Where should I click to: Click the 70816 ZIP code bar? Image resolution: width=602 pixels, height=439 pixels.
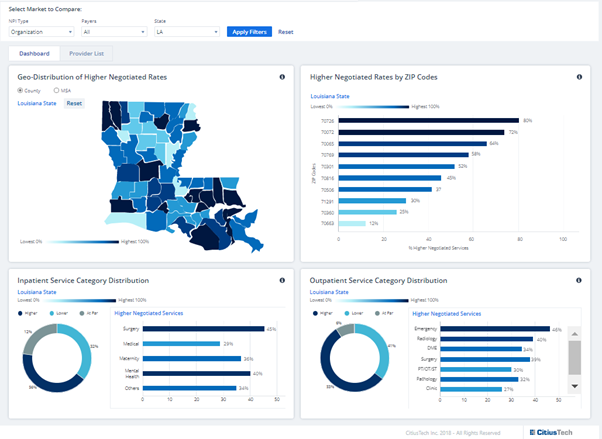(390, 178)
